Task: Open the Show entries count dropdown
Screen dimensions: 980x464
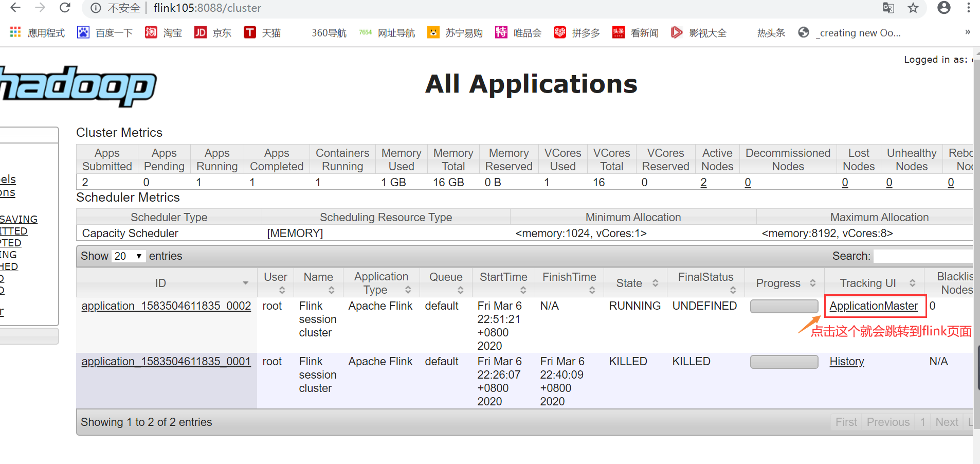Action: [128, 256]
